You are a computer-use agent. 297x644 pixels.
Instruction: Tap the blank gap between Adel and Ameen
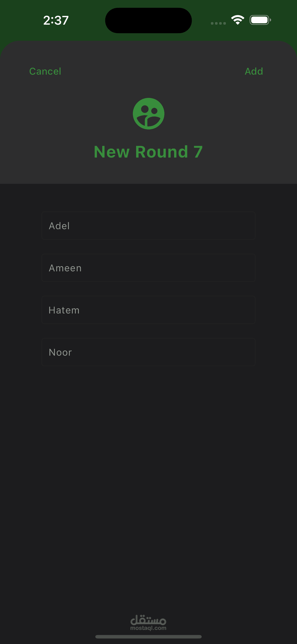148,247
